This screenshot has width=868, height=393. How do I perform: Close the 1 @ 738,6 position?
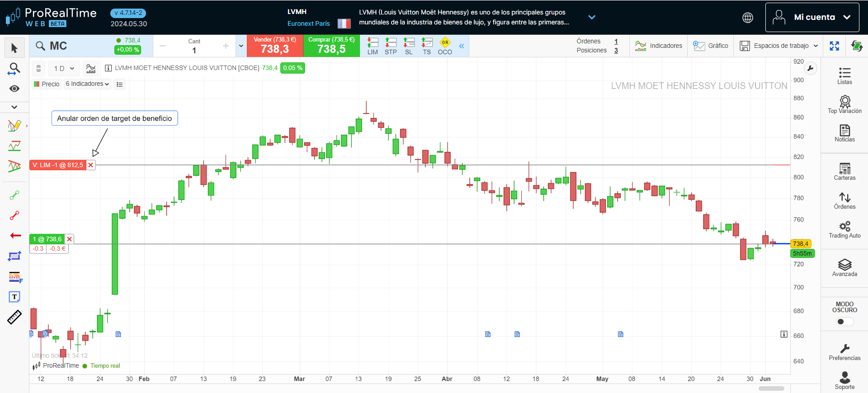pos(69,239)
